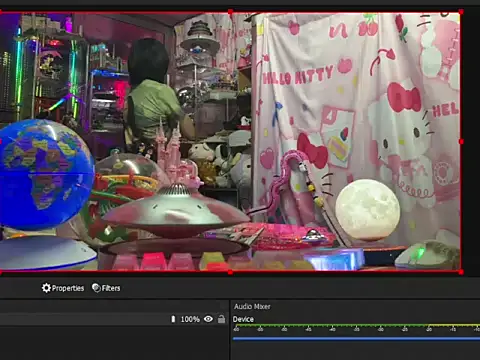Click the top-right corner transform handle
Screen dimensions: 480x360
click(x=461, y=12)
